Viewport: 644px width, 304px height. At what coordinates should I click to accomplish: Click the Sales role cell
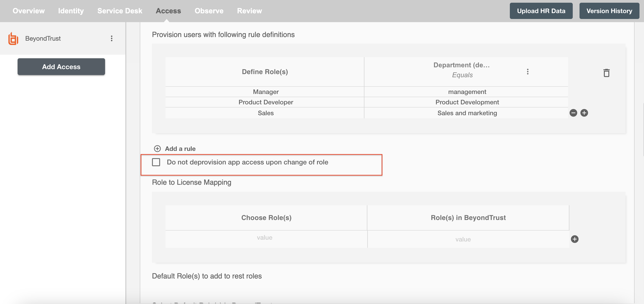tap(264, 113)
